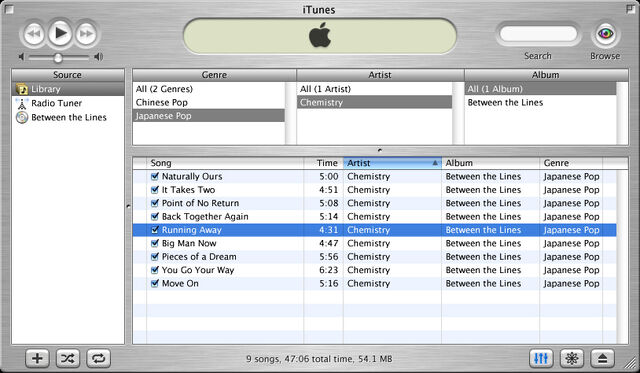Uncheck the Point of No Return checkbox
The height and width of the screenshot is (373, 640).
[155, 203]
